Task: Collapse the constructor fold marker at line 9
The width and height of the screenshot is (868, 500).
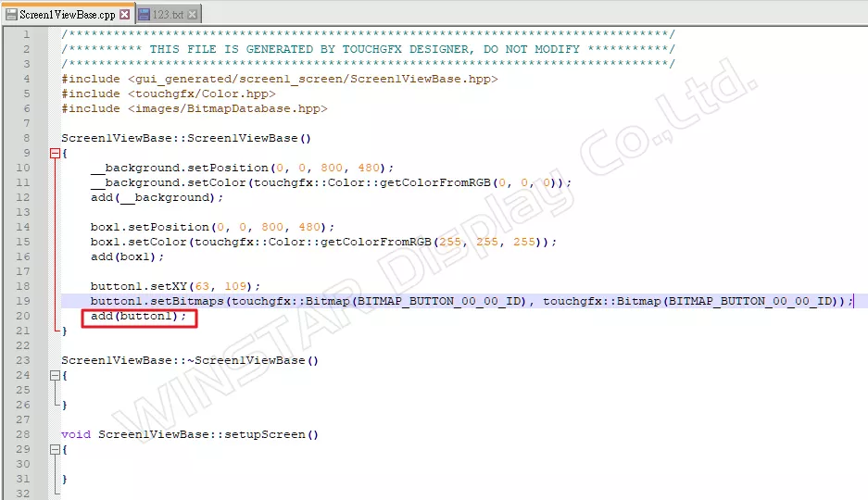Action: [x=55, y=153]
